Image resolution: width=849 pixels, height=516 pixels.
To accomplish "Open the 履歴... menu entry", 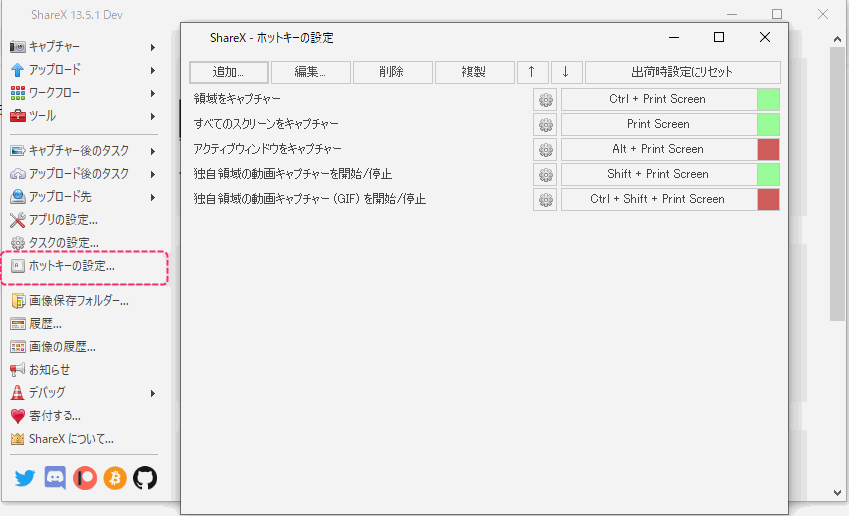I will click(45, 324).
